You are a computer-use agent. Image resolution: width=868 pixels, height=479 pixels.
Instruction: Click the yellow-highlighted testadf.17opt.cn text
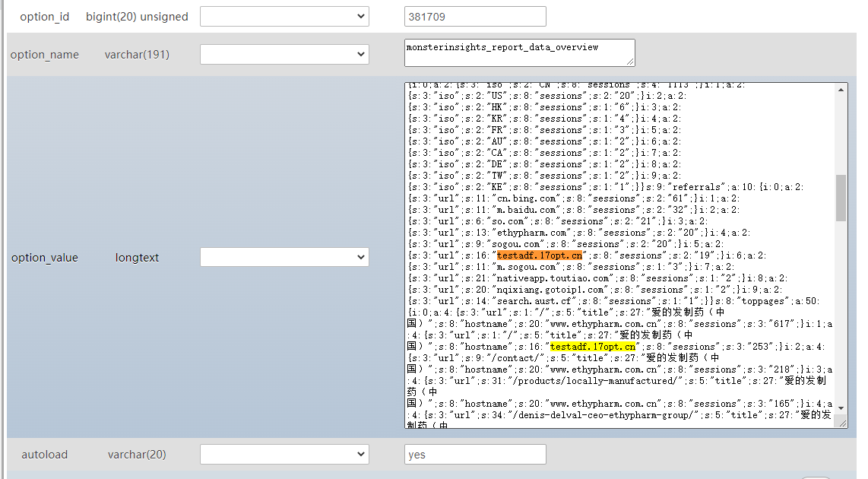coord(592,347)
